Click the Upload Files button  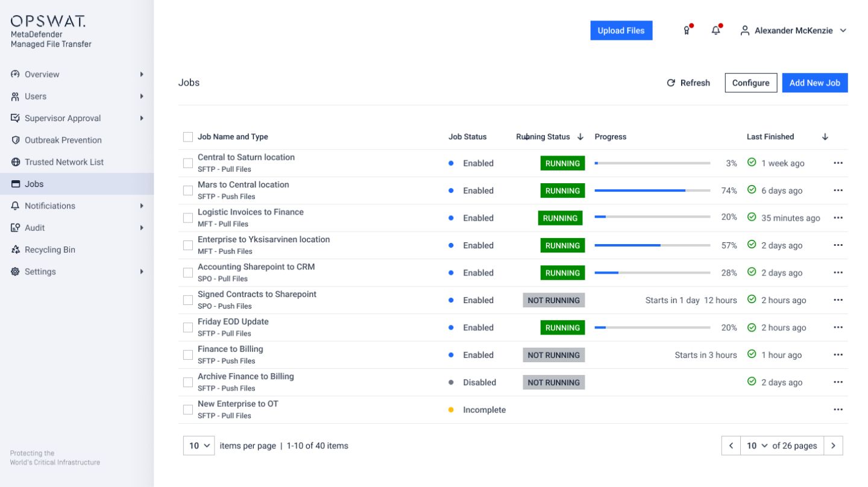pos(621,30)
